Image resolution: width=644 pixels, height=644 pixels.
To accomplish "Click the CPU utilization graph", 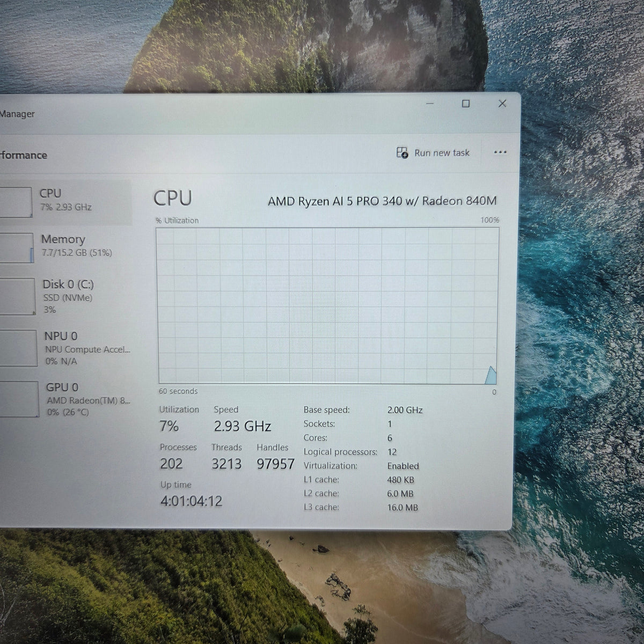I will pos(327,305).
